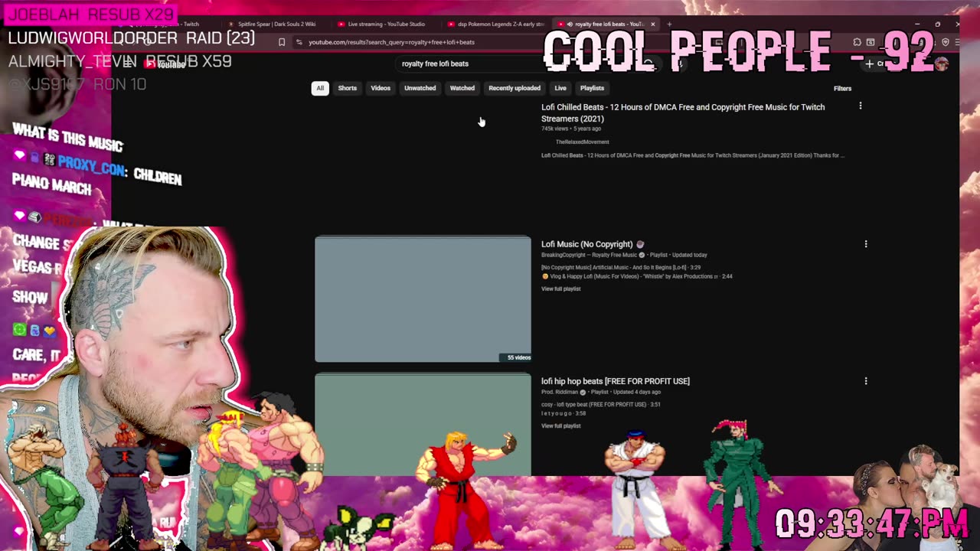The height and width of the screenshot is (551, 980).
Task: Open the search Filters menu
Action: coord(842,89)
